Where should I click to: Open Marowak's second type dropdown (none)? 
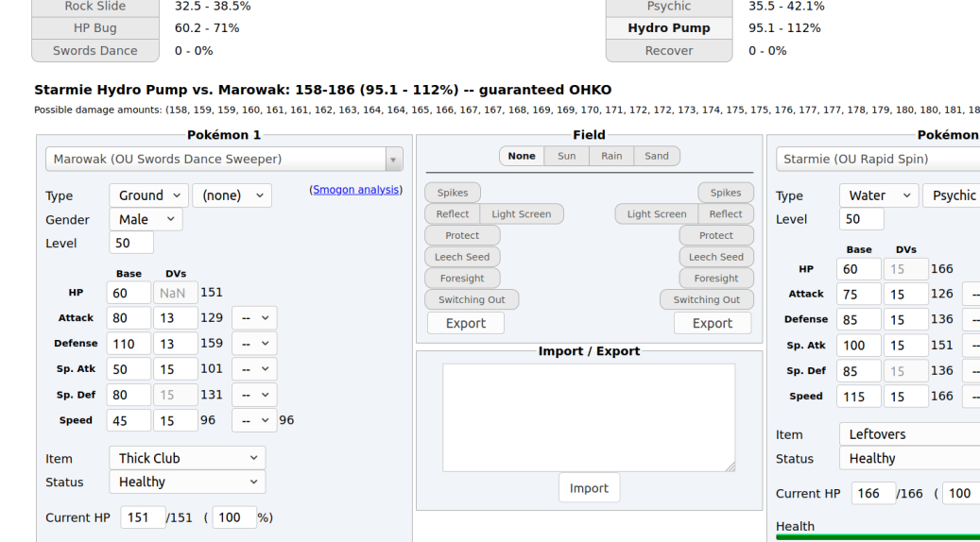[232, 195]
